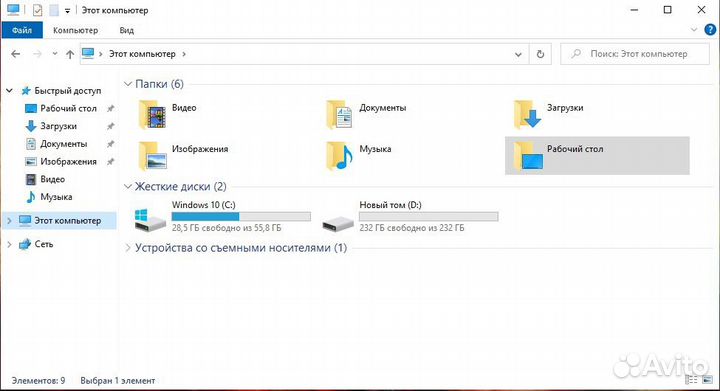Select Этот компьютер in navigation pane
The image size is (720, 391).
coord(68,221)
